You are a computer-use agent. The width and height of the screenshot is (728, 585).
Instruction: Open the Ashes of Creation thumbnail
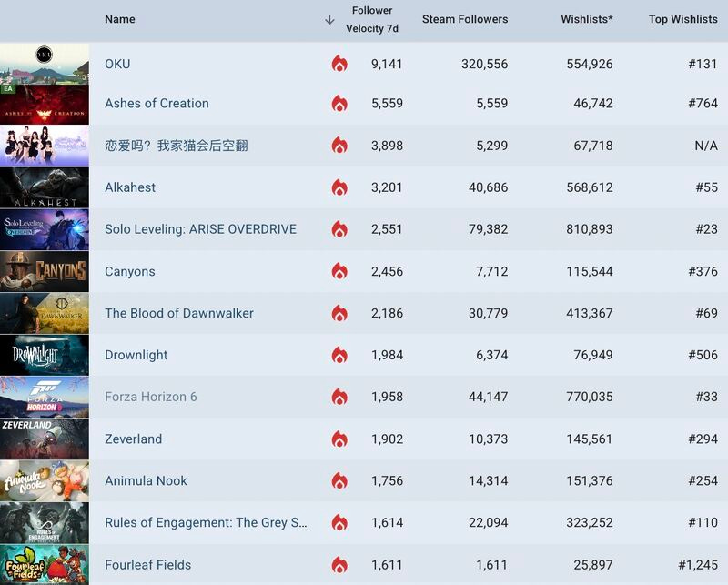44,105
